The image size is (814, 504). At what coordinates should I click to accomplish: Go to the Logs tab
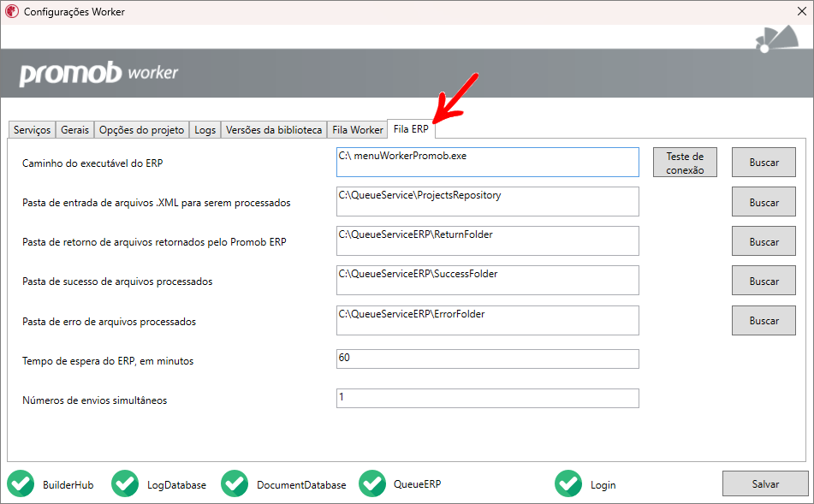(205, 130)
